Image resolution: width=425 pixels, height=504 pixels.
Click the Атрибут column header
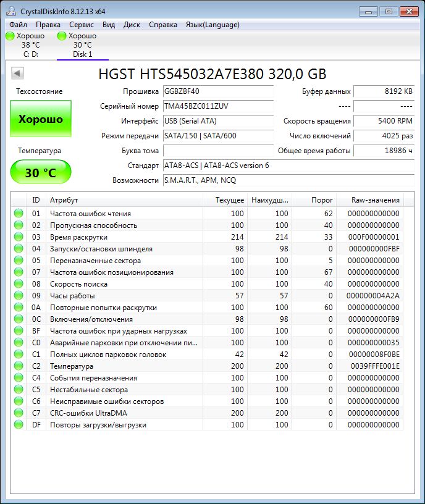[x=124, y=200]
